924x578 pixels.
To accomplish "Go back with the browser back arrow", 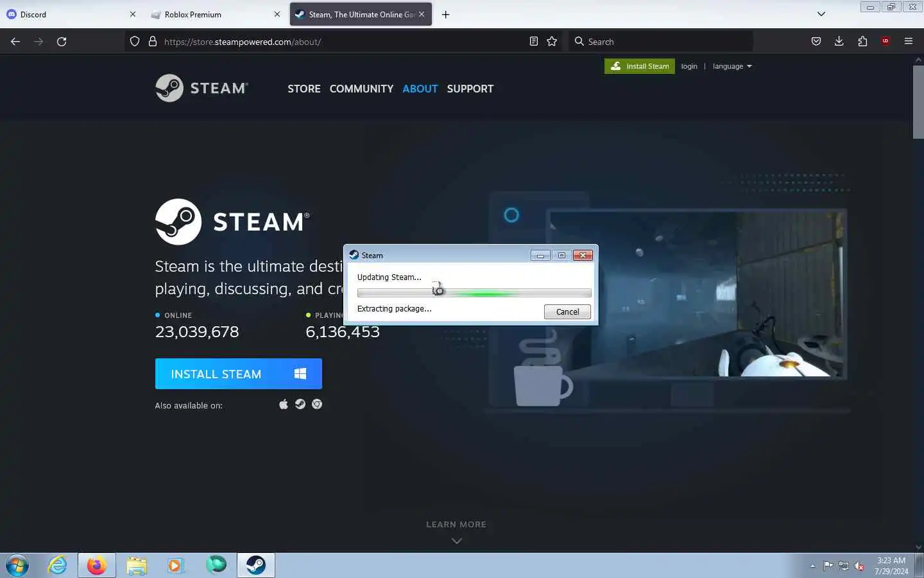I will coord(15,41).
